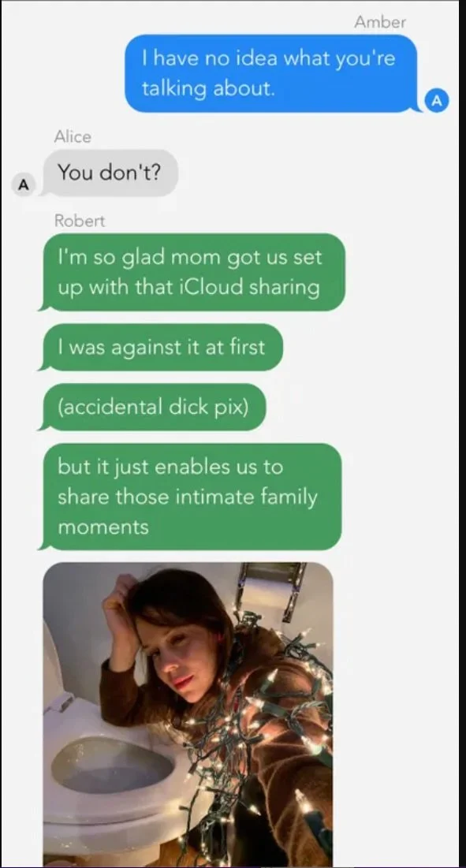Image resolution: width=466 pixels, height=868 pixels.
Task: Click the raised hand in the photo
Action: (118, 609)
